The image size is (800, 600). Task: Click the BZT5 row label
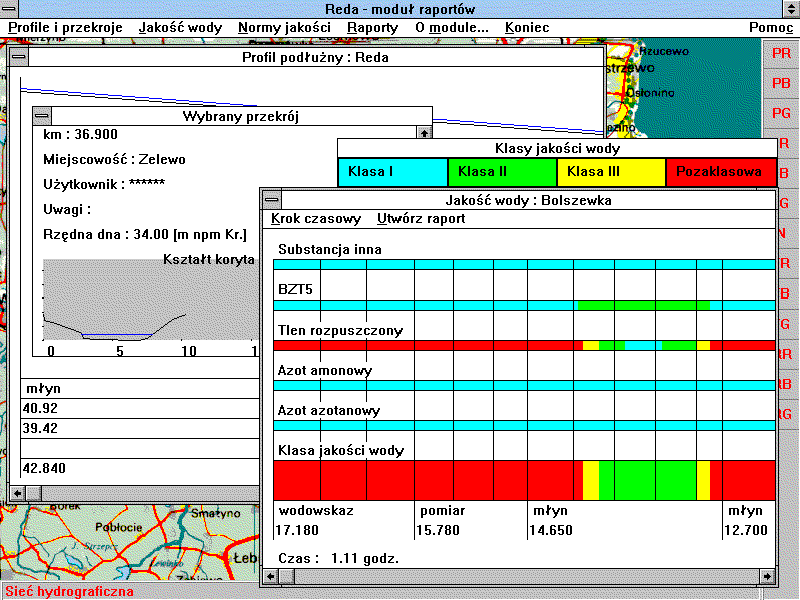point(295,290)
